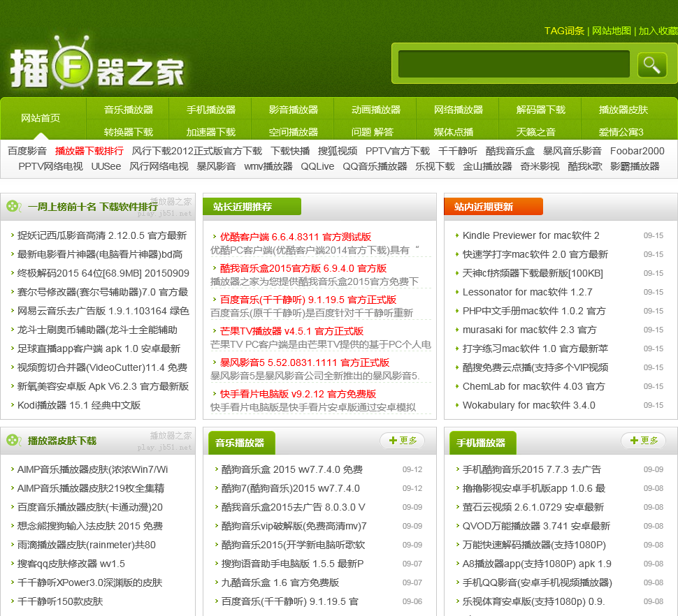678x616 pixels.
Task: Open murasaki for mac软件 2.3 entry
Action: click(x=530, y=330)
